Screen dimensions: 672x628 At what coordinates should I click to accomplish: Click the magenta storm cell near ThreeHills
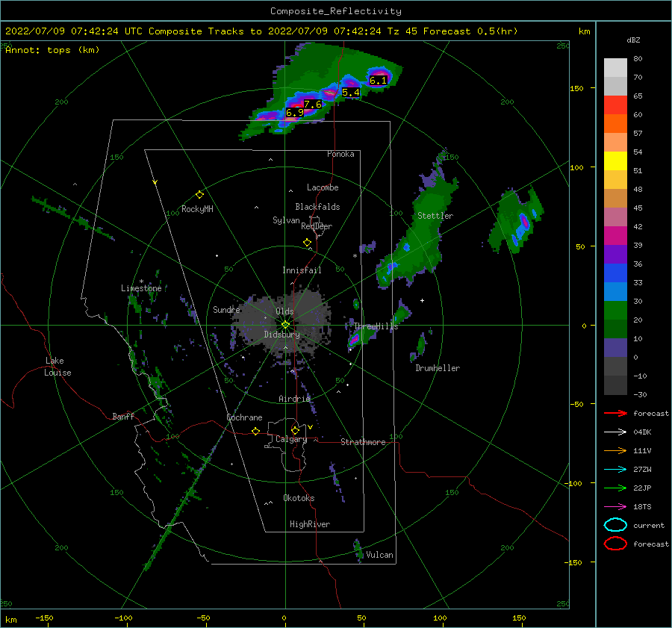(355, 340)
